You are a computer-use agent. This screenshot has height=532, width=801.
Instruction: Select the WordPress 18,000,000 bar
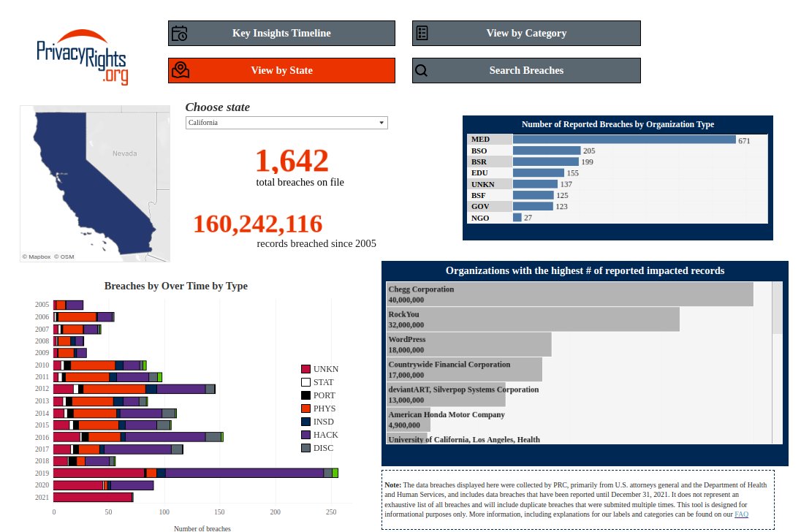469,344
